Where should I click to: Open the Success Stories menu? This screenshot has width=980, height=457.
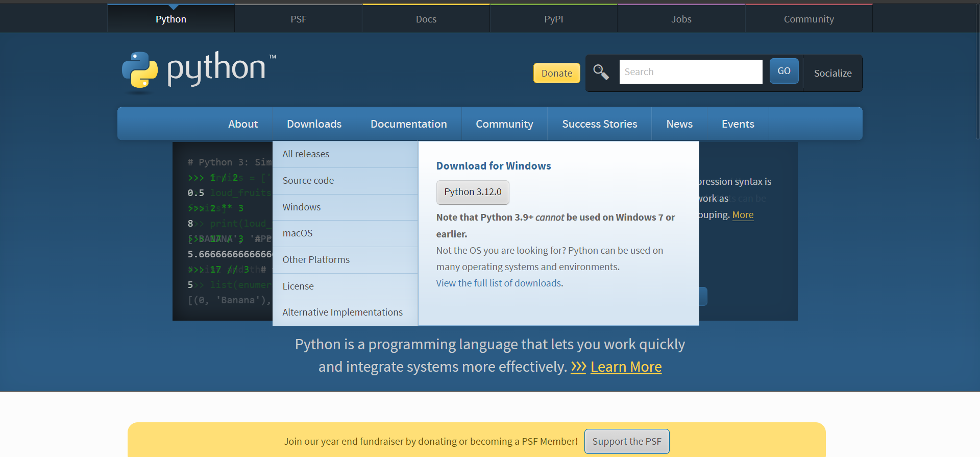(600, 124)
